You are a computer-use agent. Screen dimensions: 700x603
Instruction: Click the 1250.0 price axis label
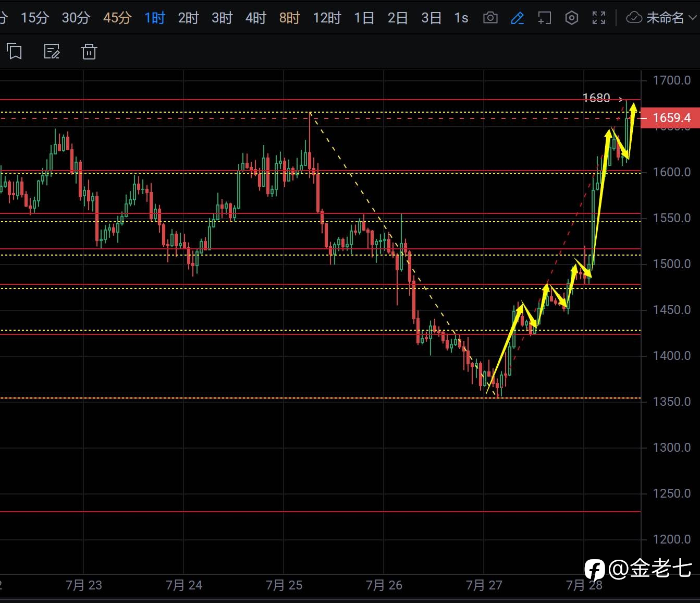pyautogui.click(x=672, y=493)
